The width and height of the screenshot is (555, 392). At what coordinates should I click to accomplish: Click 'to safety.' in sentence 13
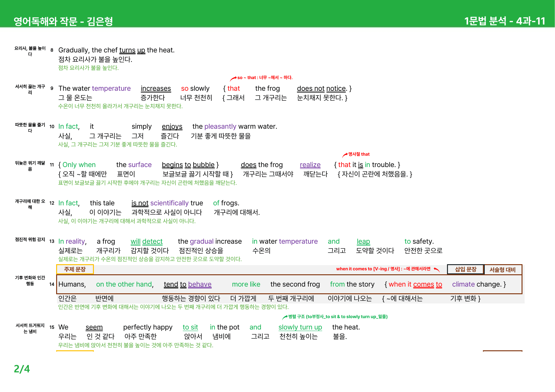pos(419,241)
